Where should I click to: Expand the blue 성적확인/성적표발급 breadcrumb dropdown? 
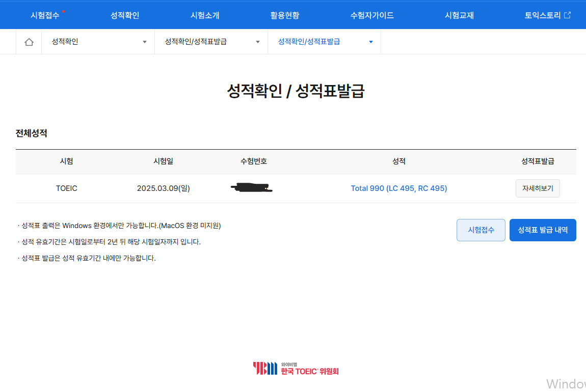(x=325, y=42)
